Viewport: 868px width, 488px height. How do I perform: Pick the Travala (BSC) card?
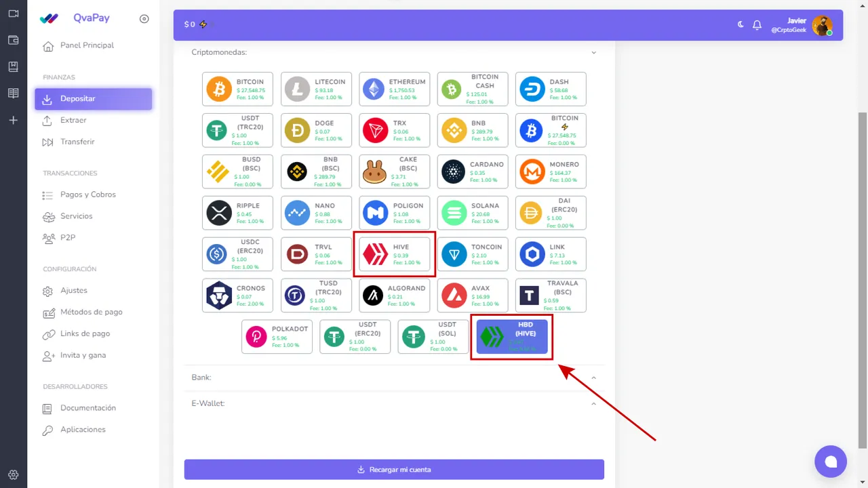[551, 296]
